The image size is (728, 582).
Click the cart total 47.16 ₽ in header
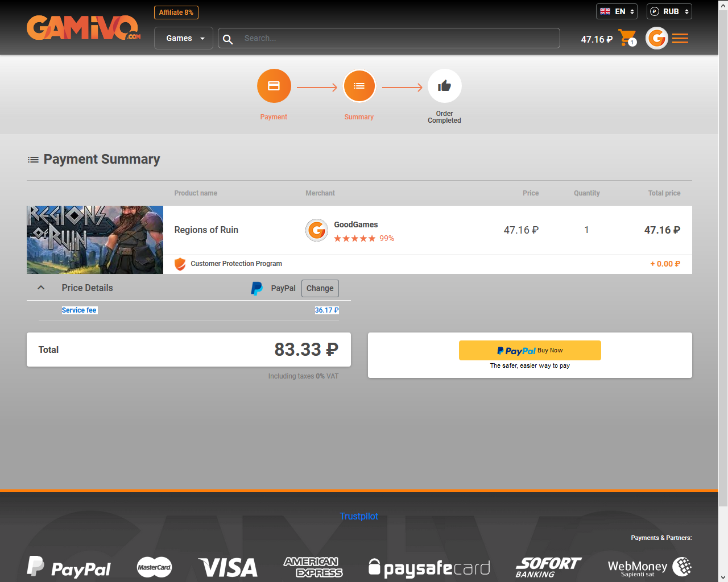coord(597,39)
